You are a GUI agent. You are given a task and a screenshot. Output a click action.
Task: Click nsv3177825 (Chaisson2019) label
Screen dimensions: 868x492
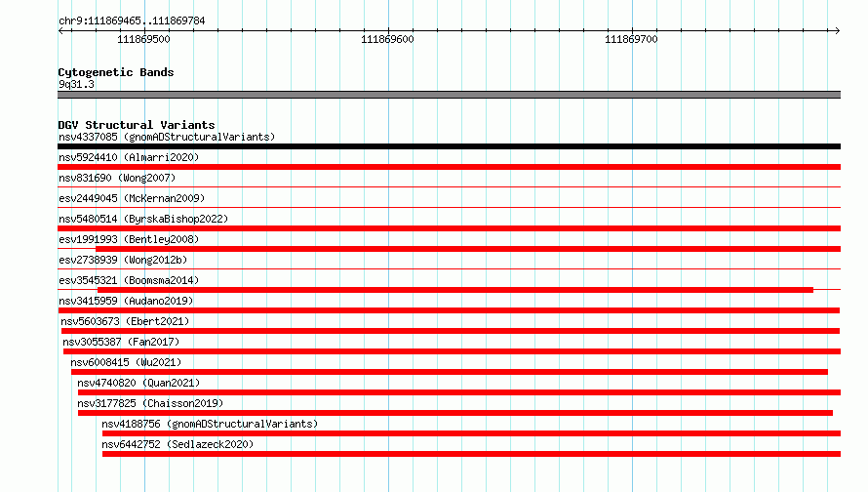point(150,403)
